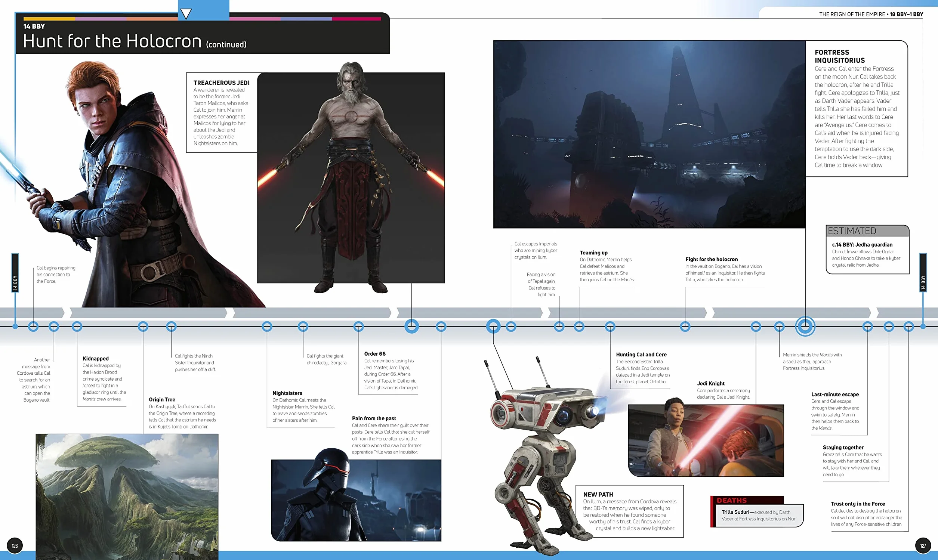The width and height of the screenshot is (938, 560).
Task: Click the left vertical 14 BBY tab
Action: point(15,273)
